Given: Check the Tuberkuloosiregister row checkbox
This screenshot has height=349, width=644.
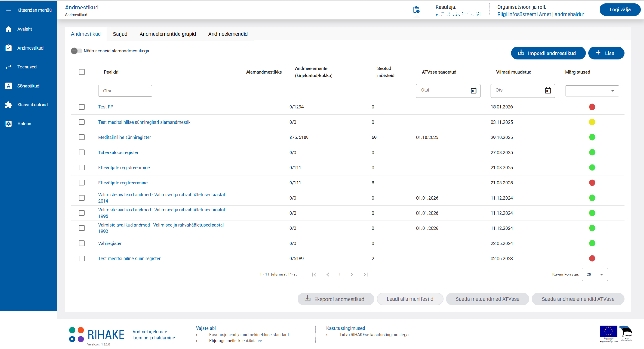Looking at the screenshot, I should [82, 152].
